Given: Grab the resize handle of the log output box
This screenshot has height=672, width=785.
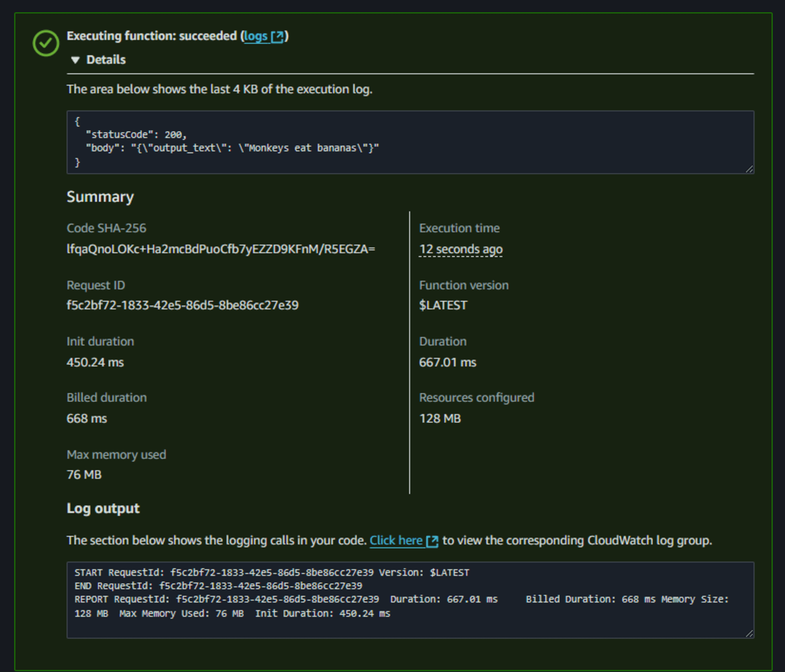Looking at the screenshot, I should point(749,633).
